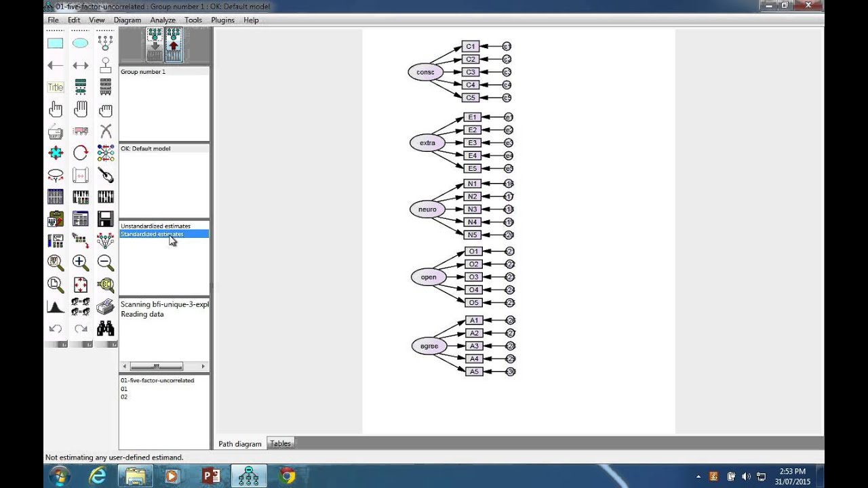Open specification search binoculars tool

[x=105, y=329]
